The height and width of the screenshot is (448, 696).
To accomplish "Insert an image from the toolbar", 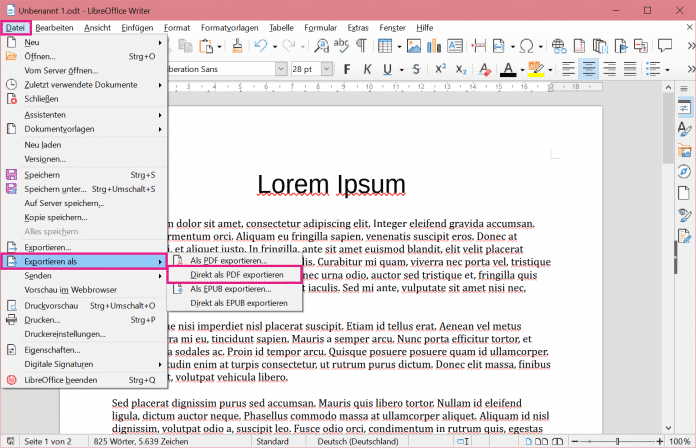I will tap(414, 46).
